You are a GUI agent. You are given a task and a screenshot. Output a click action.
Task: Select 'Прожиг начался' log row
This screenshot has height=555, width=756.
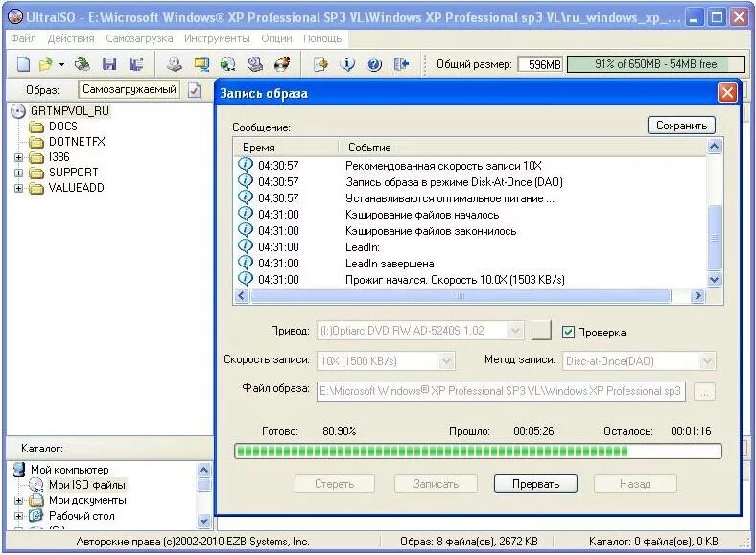point(470,280)
